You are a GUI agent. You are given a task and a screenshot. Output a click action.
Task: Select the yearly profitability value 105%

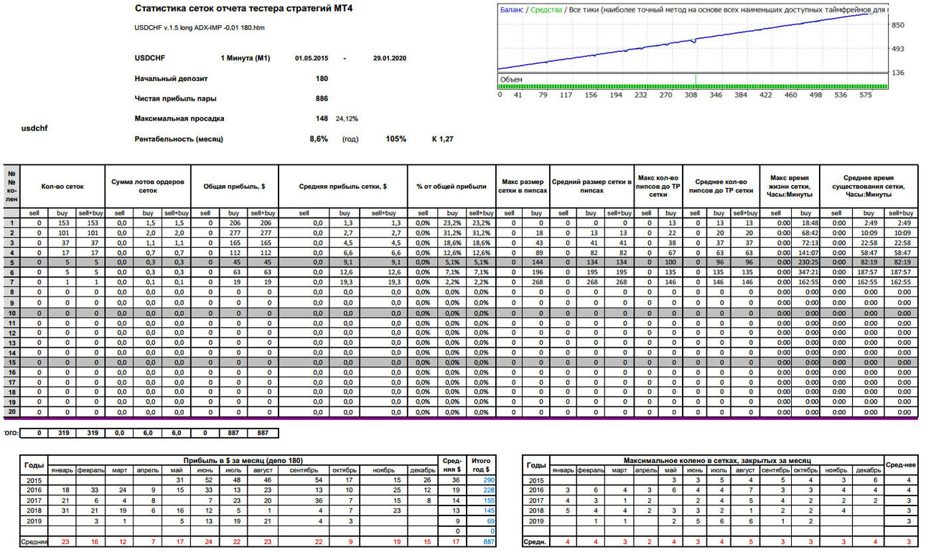(396, 139)
